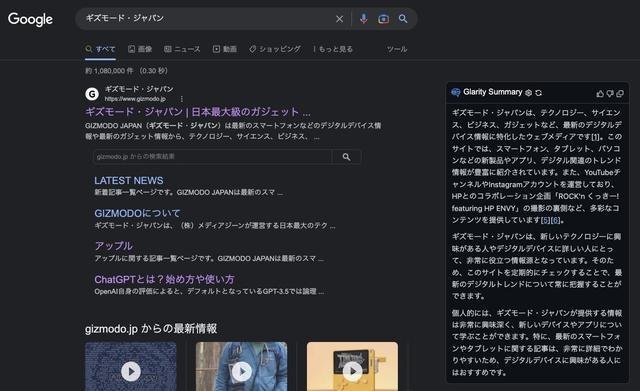Viewport: 640px width, 391px height.
Task: Open citation [6] in Glarity summary
Action: coord(556,220)
